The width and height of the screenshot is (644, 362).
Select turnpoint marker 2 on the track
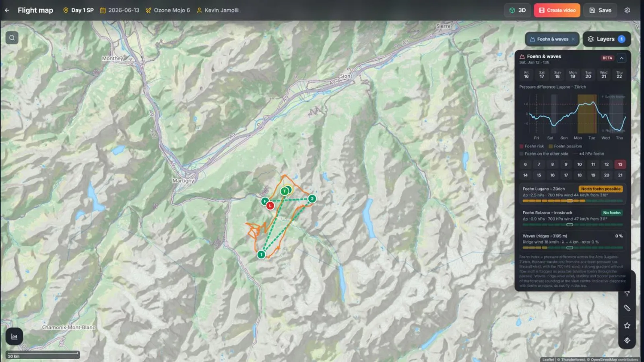312,199
